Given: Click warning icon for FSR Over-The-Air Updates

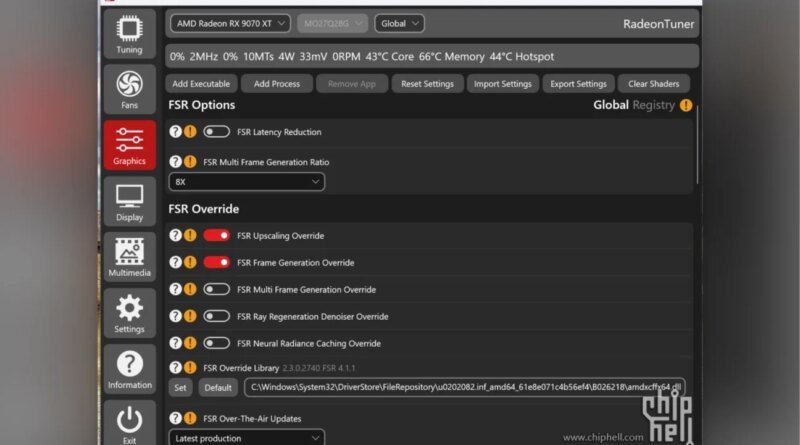Looking at the screenshot, I should [190, 418].
